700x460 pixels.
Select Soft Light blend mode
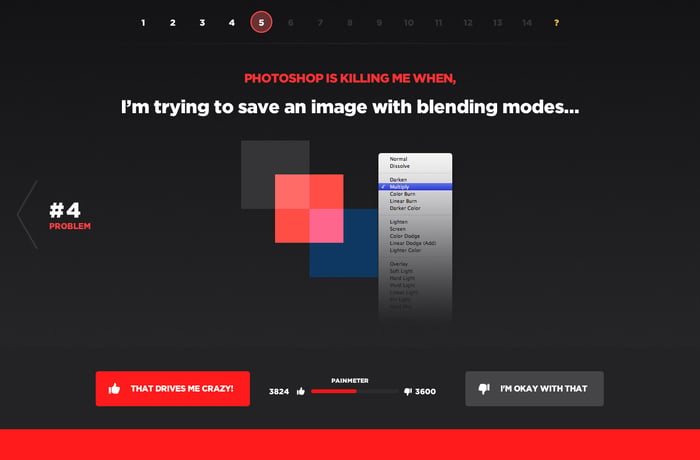tap(401, 272)
